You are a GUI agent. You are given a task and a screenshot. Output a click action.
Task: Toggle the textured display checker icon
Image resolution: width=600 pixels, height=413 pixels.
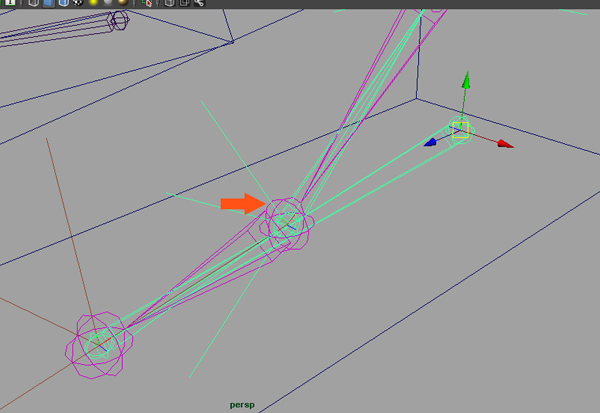[x=78, y=3]
